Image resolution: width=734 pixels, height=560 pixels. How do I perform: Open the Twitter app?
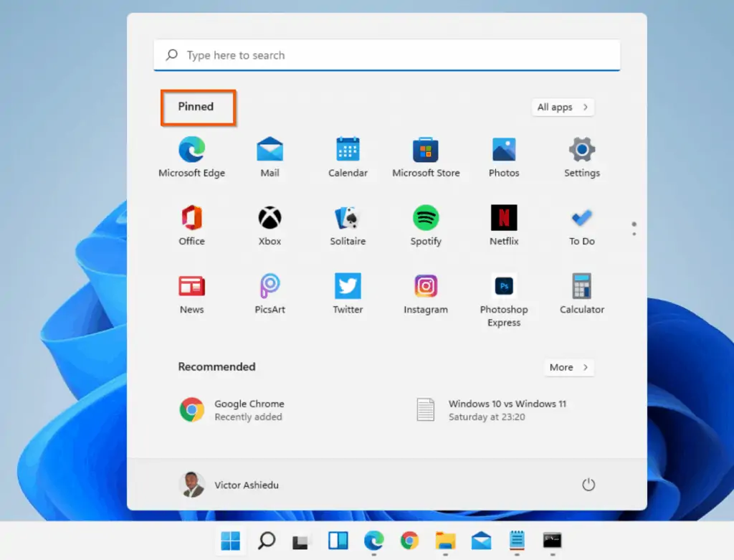pyautogui.click(x=348, y=293)
